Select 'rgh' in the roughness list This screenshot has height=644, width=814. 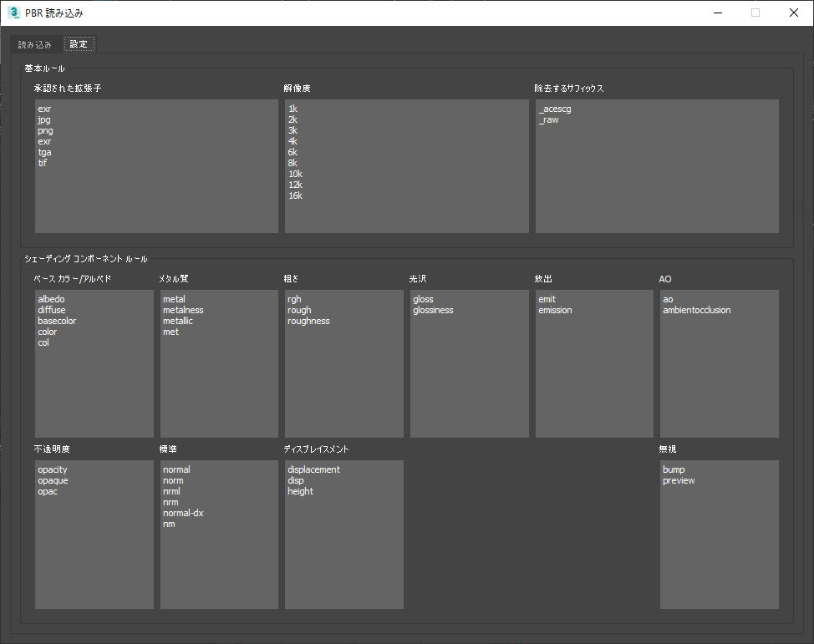coord(294,299)
